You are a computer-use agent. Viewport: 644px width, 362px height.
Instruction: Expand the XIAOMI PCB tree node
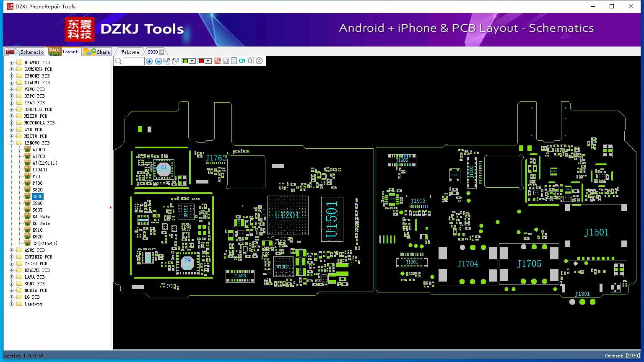tap(12, 83)
